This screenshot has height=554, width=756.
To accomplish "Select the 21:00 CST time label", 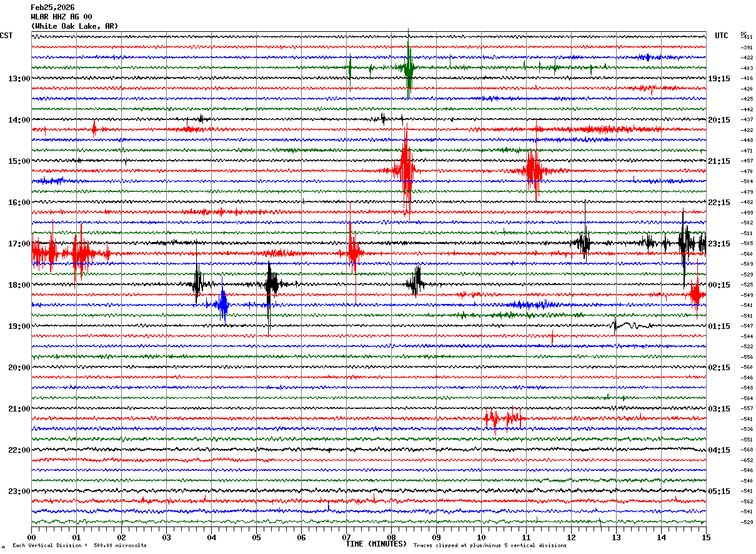I will coord(19,409).
